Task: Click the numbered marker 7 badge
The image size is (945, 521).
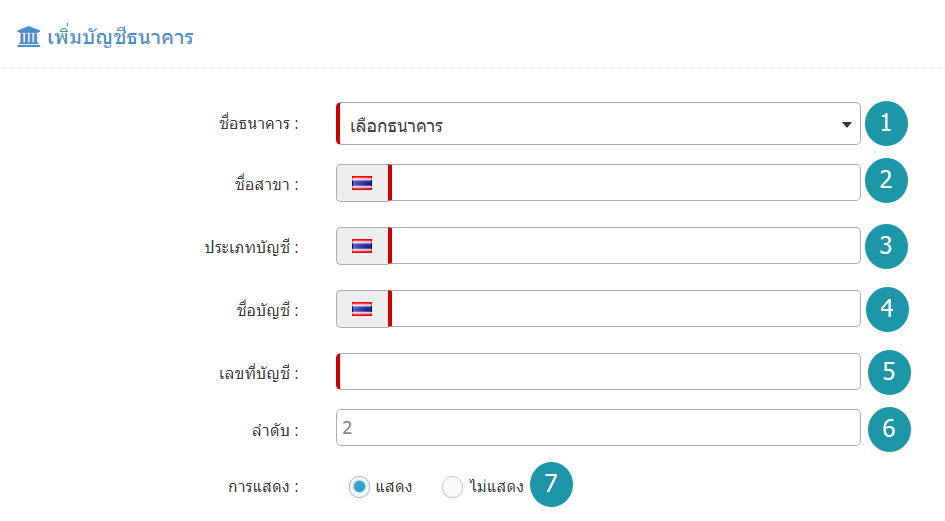Action: 551,484
